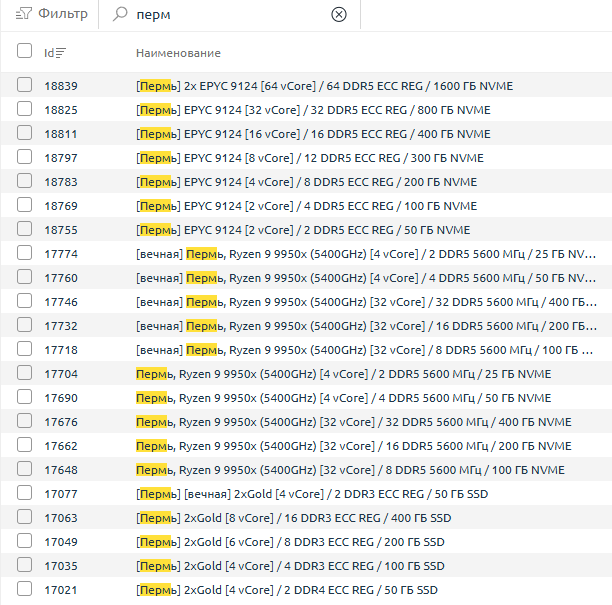Tick the checkbox for row 17021

coord(24,590)
